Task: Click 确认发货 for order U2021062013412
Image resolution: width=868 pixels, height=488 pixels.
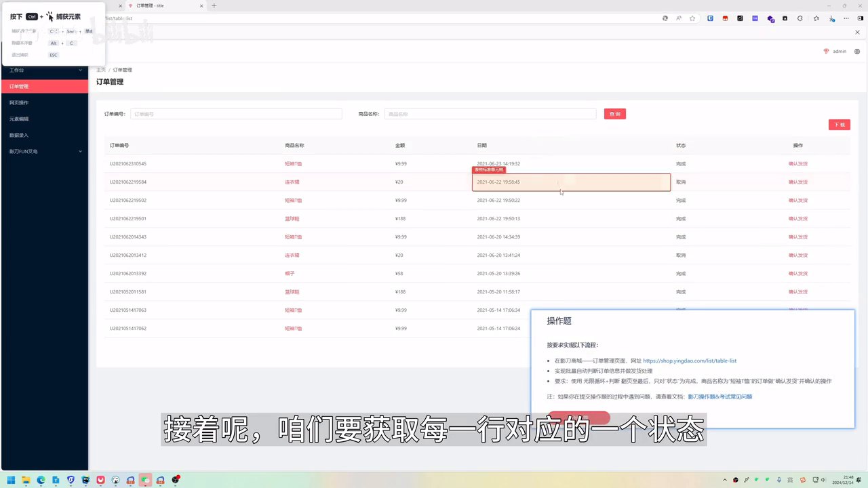Action: (798, 255)
